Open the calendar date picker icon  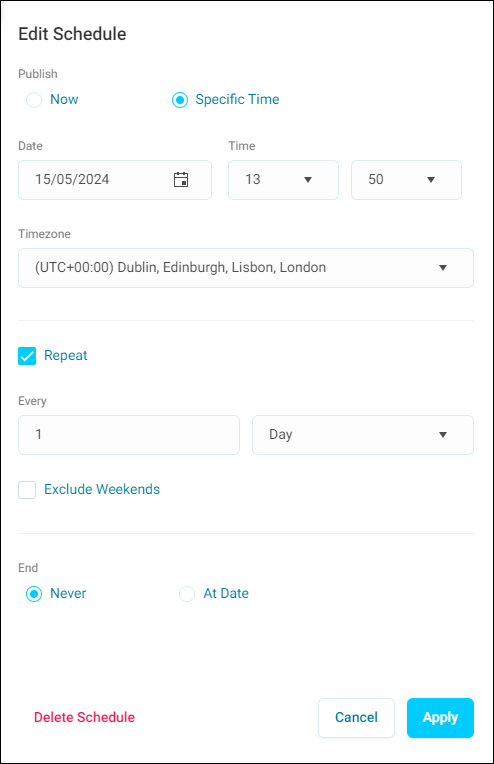point(181,180)
